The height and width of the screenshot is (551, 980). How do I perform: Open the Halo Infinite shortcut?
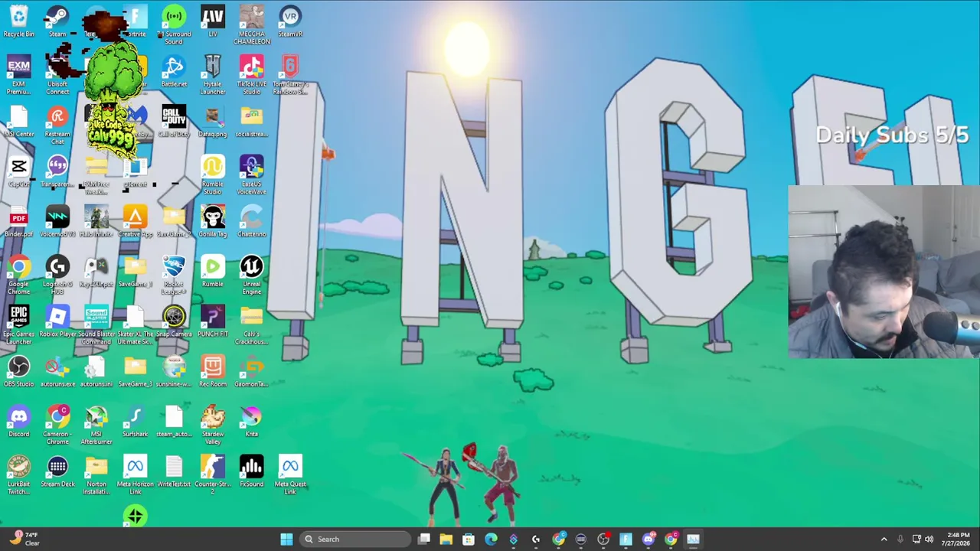click(96, 222)
